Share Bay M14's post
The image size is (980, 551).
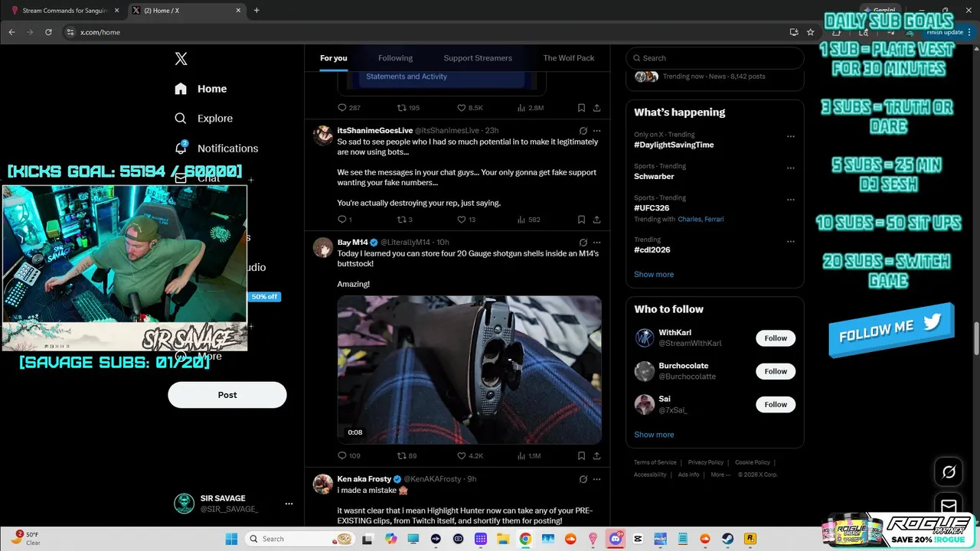[596, 456]
